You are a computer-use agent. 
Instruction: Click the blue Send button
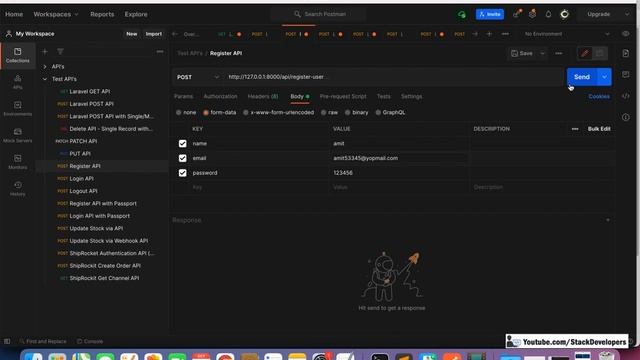click(582, 77)
